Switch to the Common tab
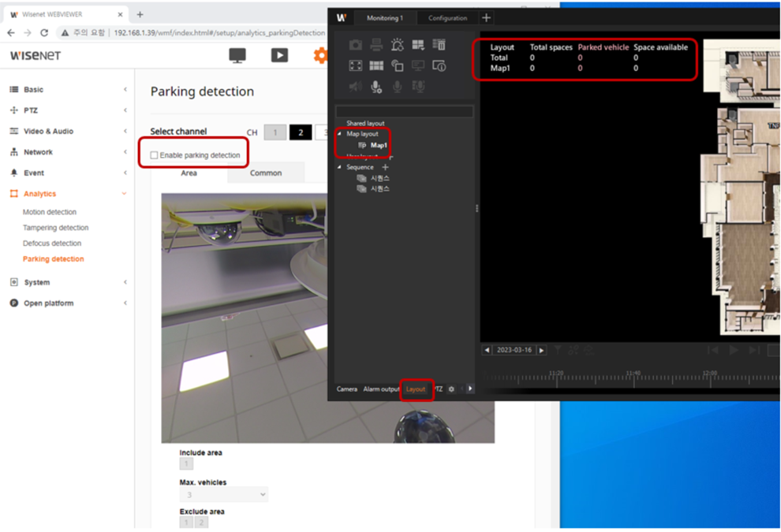The width and height of the screenshot is (781, 532). (x=266, y=173)
